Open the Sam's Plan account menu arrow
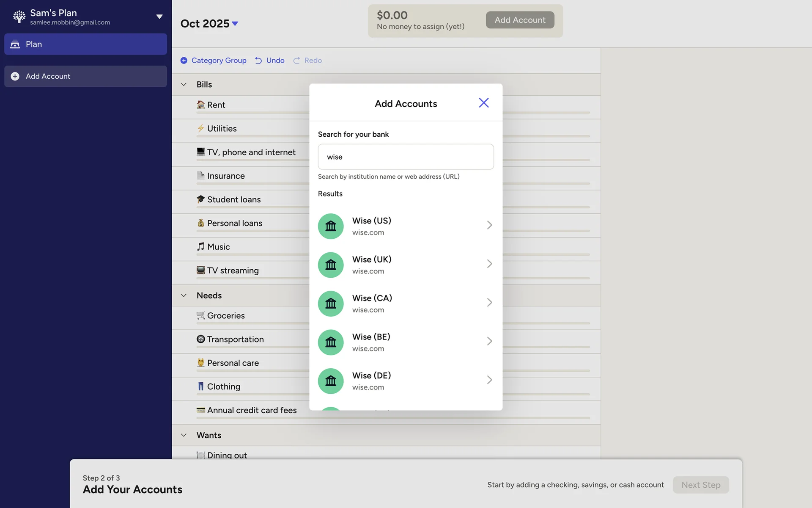Image resolution: width=812 pixels, height=508 pixels. coord(159,17)
